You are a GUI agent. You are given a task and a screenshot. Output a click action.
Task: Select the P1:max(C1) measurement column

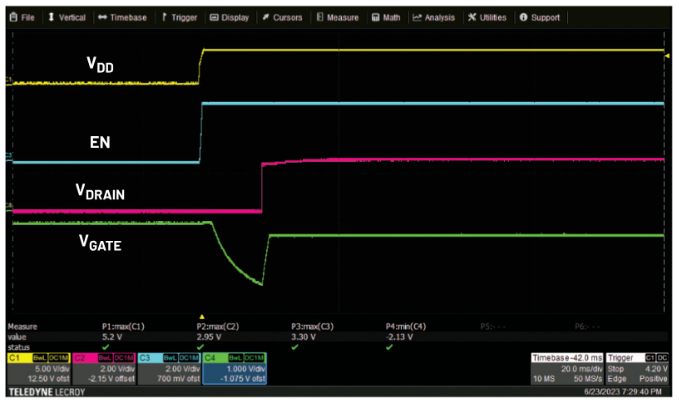[123, 333]
